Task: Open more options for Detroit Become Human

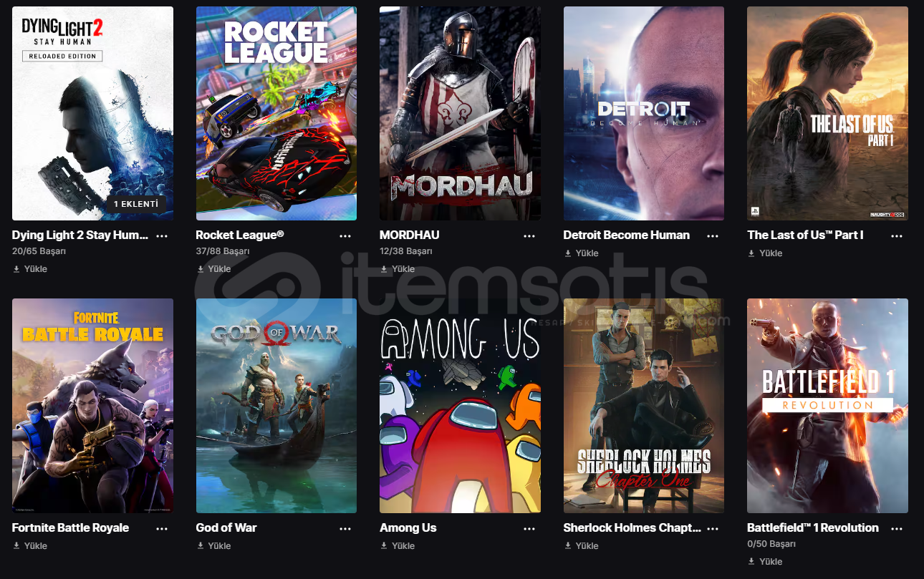Action: (x=713, y=235)
